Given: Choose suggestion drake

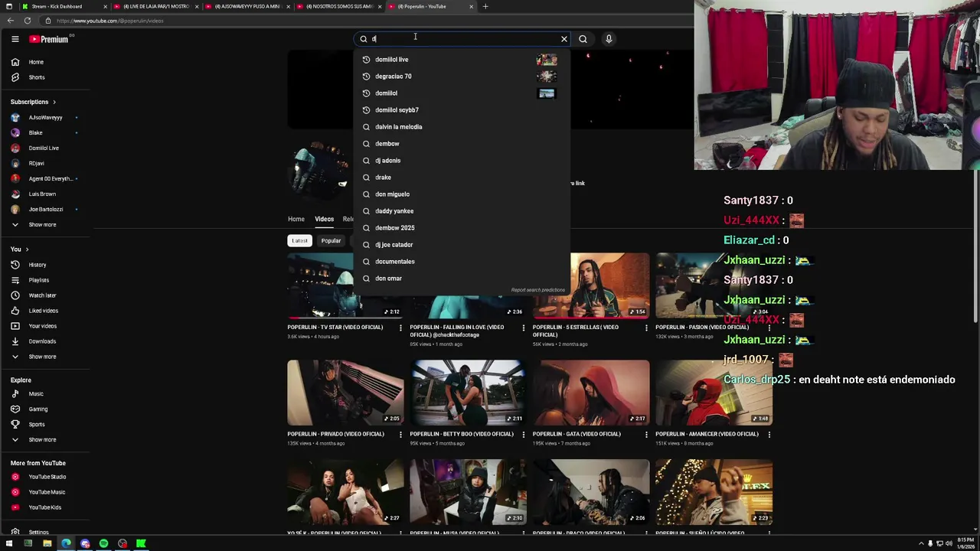Looking at the screenshot, I should pyautogui.click(x=462, y=178).
